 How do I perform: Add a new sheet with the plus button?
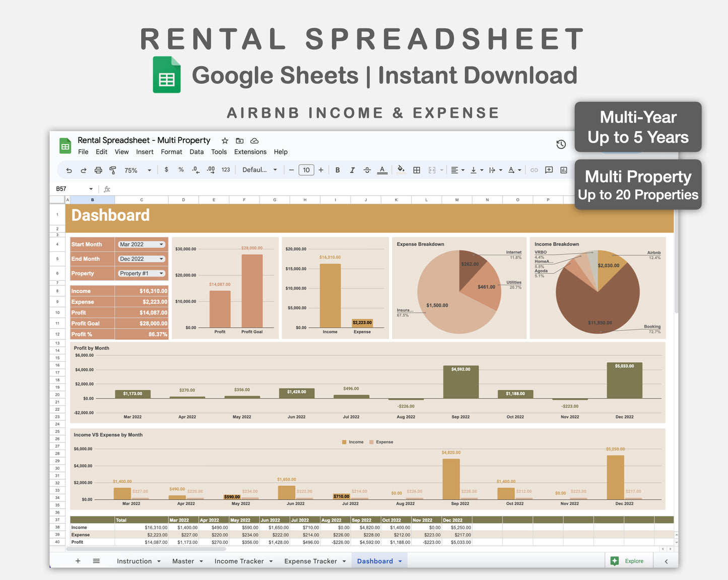pos(78,561)
